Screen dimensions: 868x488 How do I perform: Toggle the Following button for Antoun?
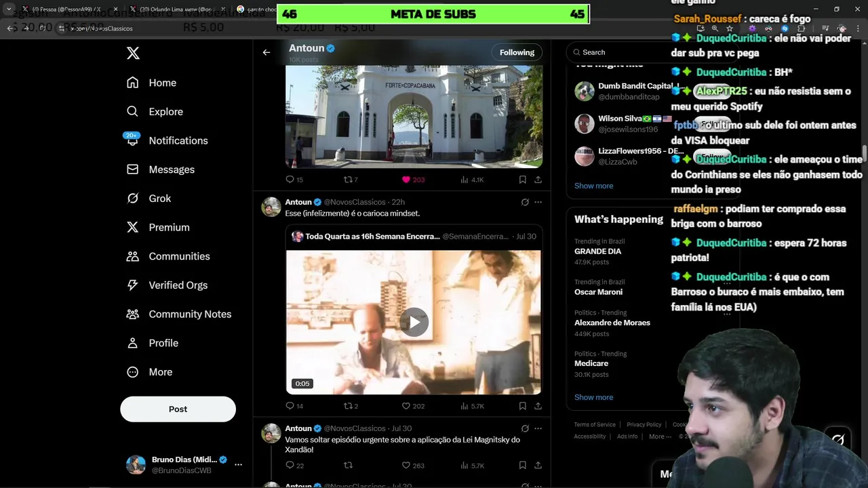click(x=517, y=52)
